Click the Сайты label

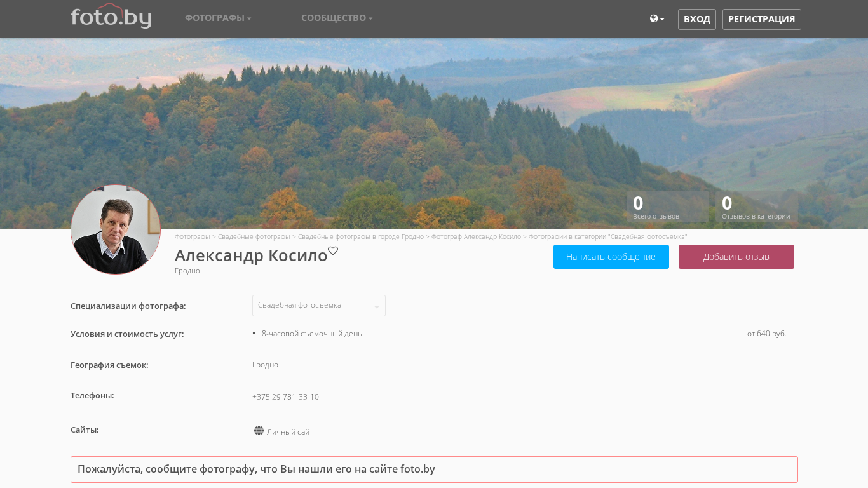tap(85, 430)
